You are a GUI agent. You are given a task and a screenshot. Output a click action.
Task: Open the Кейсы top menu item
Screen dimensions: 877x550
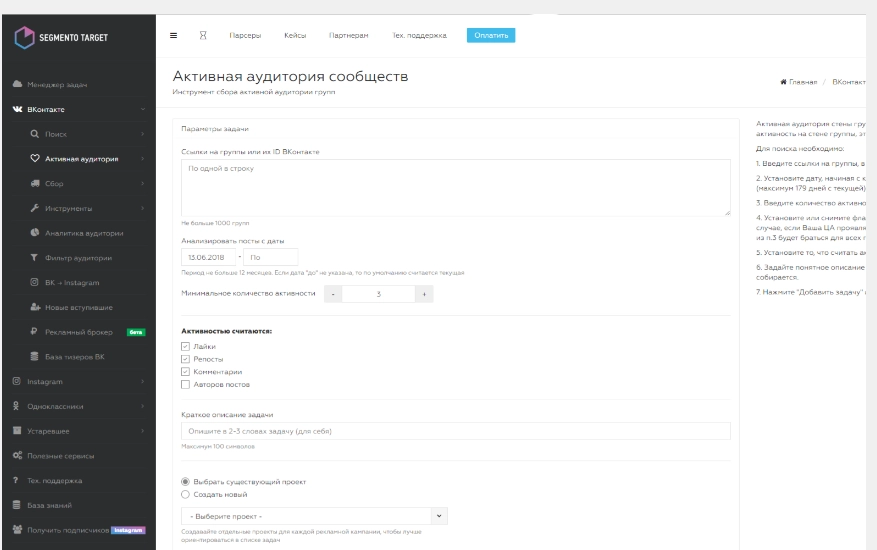coord(295,35)
